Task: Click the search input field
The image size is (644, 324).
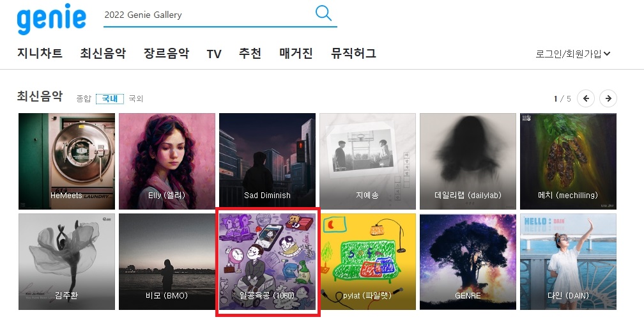Action: tap(208, 15)
